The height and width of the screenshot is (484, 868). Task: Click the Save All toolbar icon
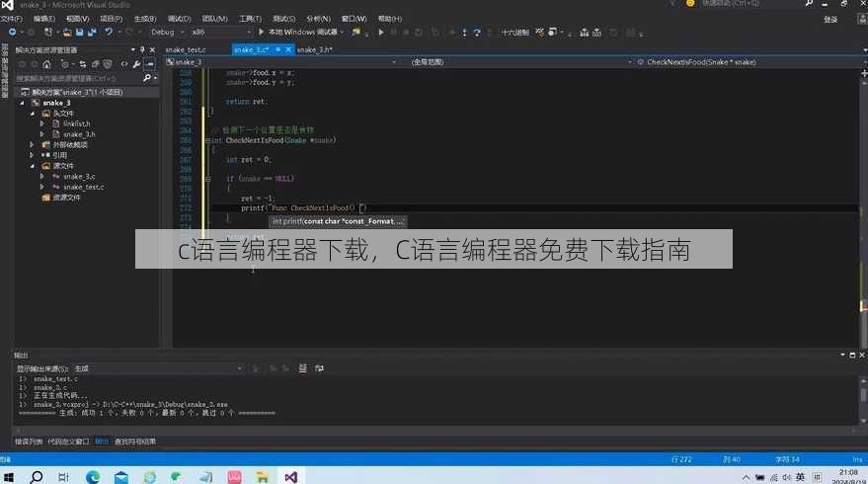click(x=92, y=33)
